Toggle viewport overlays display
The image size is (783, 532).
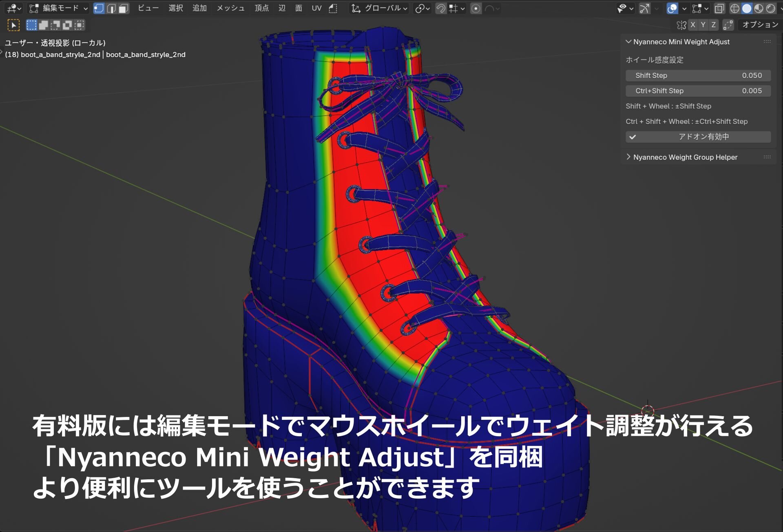(x=672, y=8)
